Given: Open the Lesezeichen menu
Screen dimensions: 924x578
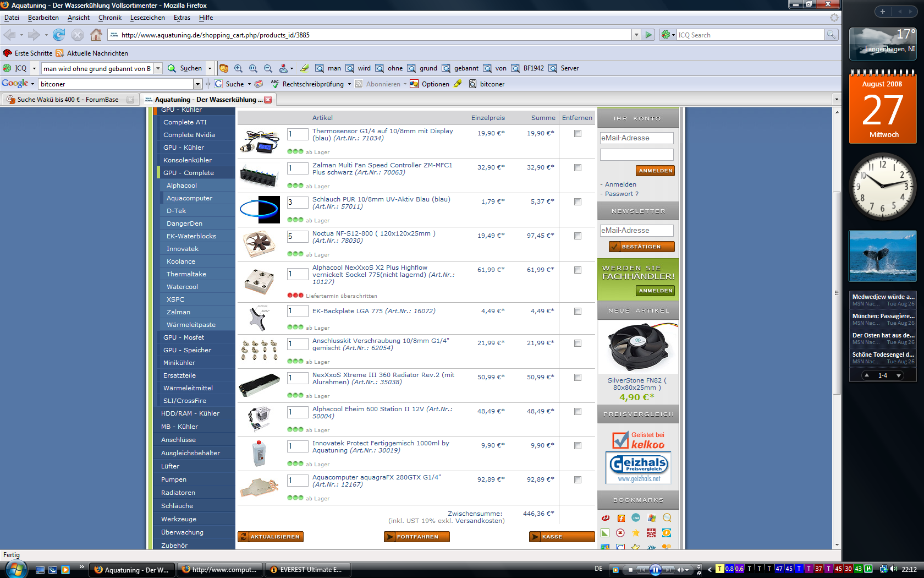Looking at the screenshot, I should (x=147, y=18).
